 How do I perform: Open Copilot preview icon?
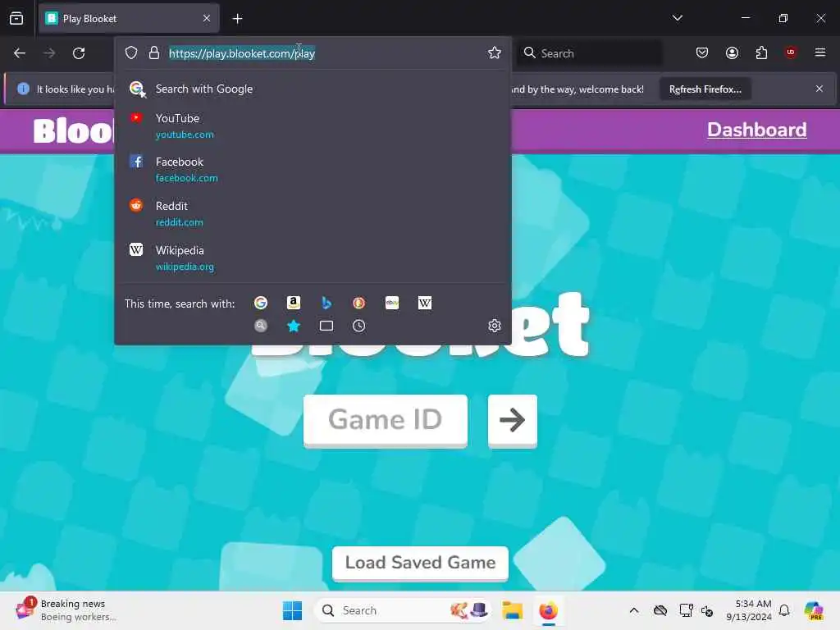pos(813,610)
